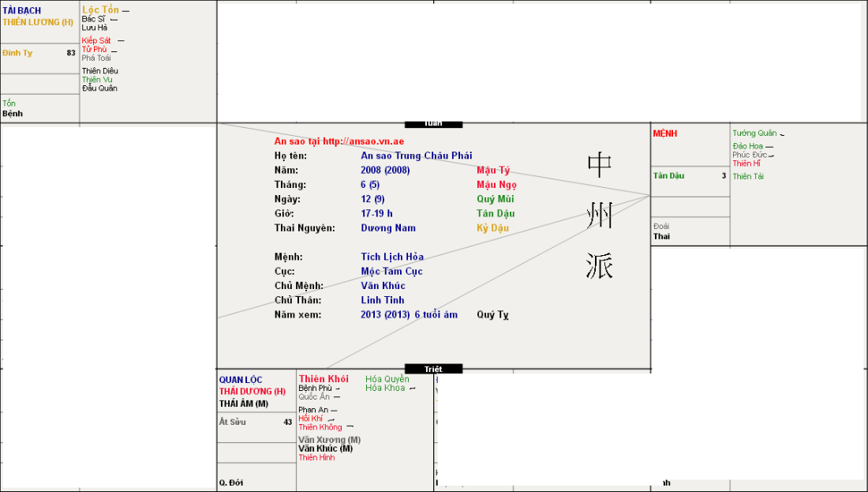
Task: Click the Tuần marker label
Action: 433,124
